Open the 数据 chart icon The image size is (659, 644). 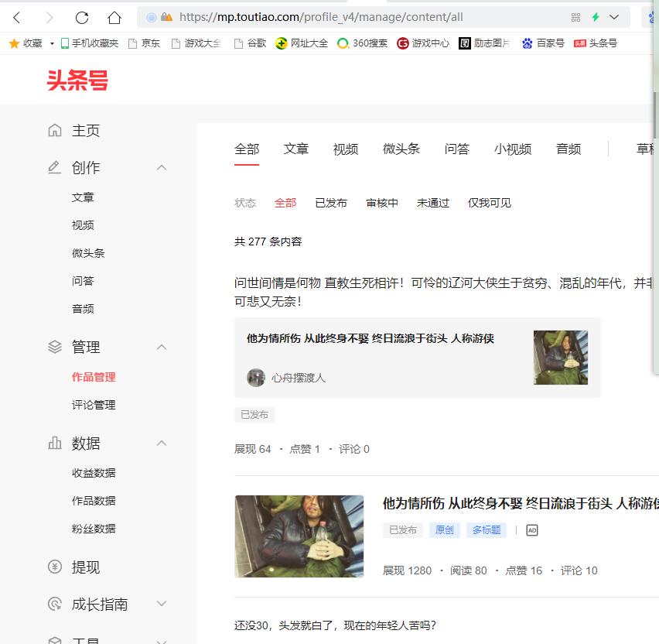point(53,443)
